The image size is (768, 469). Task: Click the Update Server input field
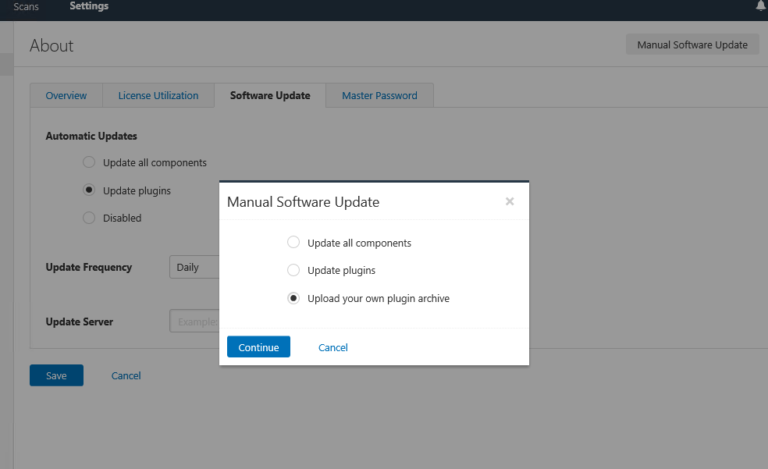click(196, 322)
